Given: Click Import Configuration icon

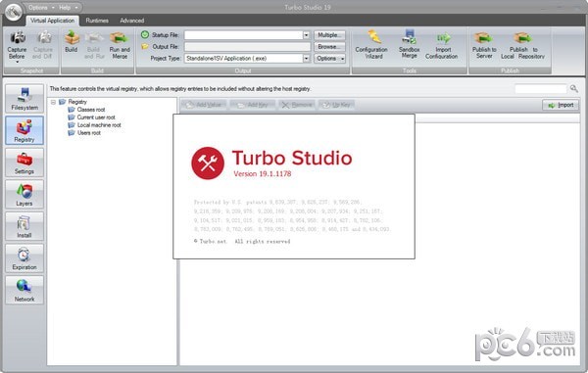Looking at the screenshot, I should [444, 38].
